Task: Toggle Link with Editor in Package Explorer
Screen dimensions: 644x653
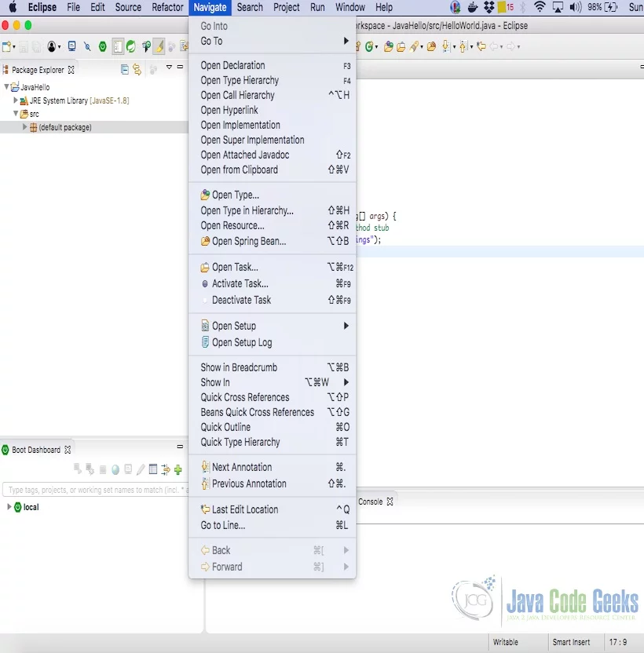Action: click(x=137, y=69)
